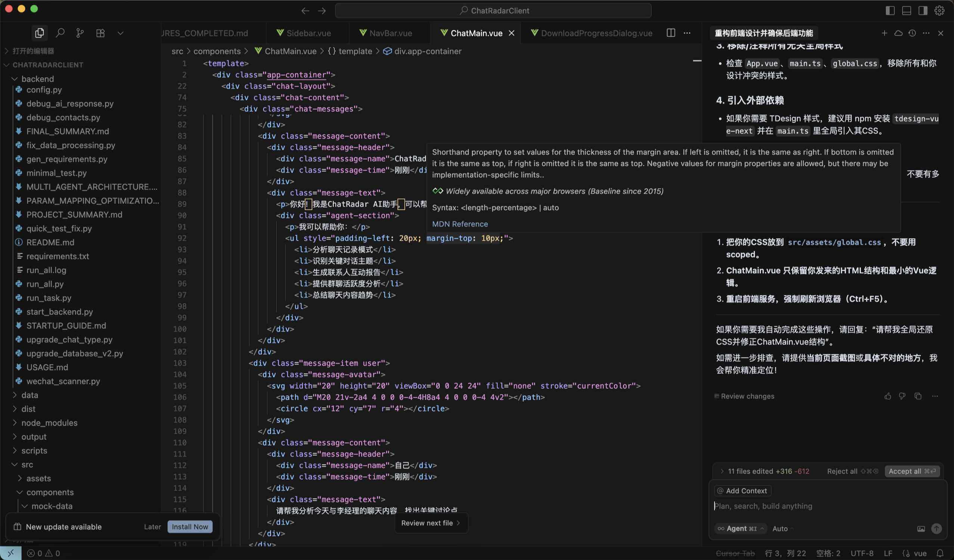Close the AI chat panel

pyautogui.click(x=941, y=33)
